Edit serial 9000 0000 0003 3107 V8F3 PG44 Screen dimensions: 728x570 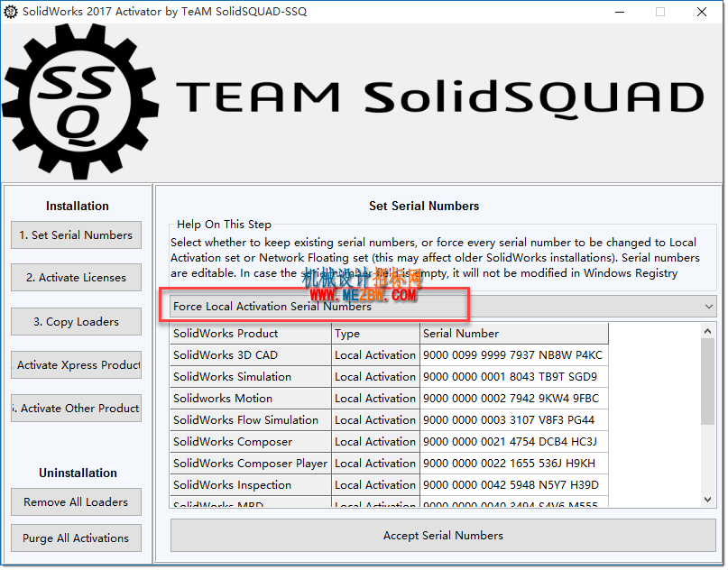tap(514, 420)
